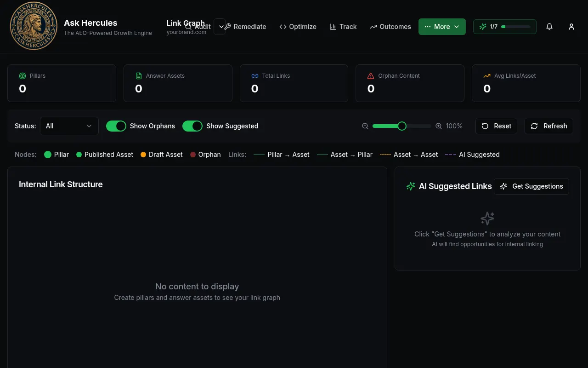588x368 pixels.
Task: Click the 100% zoom value
Action: (454, 126)
